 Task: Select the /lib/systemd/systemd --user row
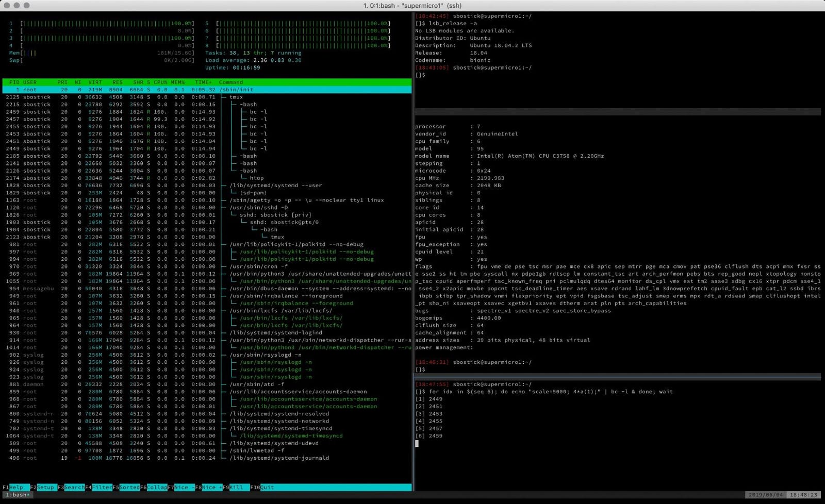point(207,186)
